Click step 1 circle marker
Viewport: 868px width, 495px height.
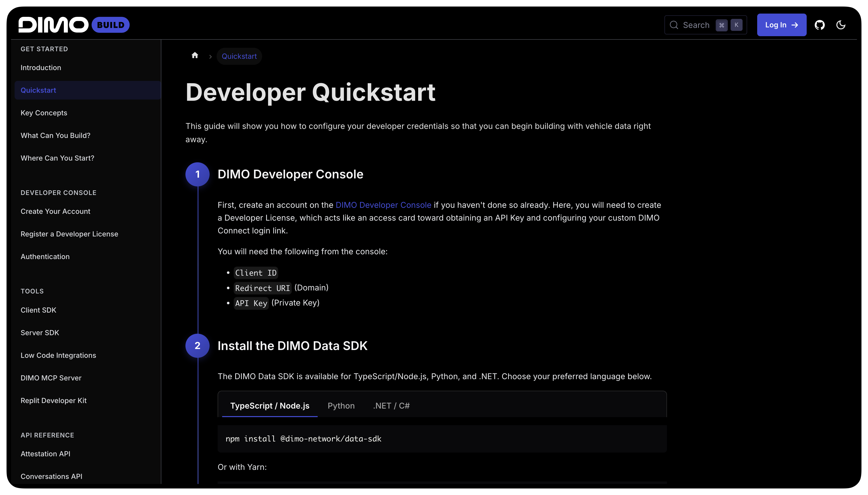coord(197,174)
